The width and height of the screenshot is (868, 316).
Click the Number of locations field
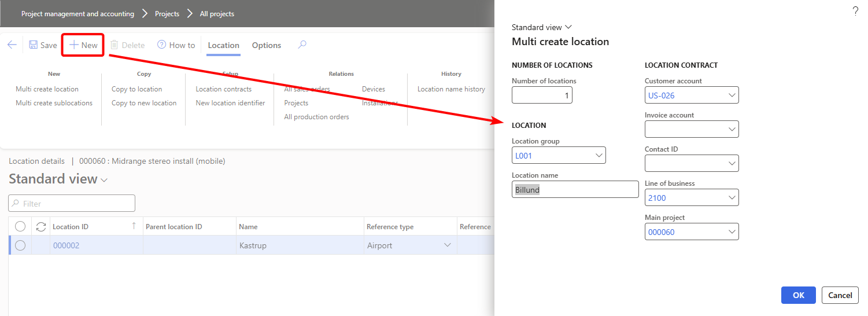(542, 95)
